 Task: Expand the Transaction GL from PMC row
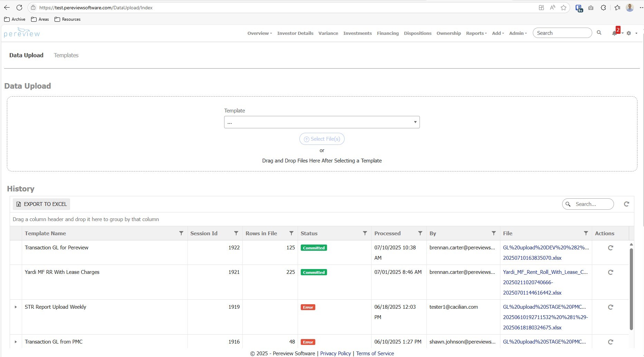(x=16, y=342)
